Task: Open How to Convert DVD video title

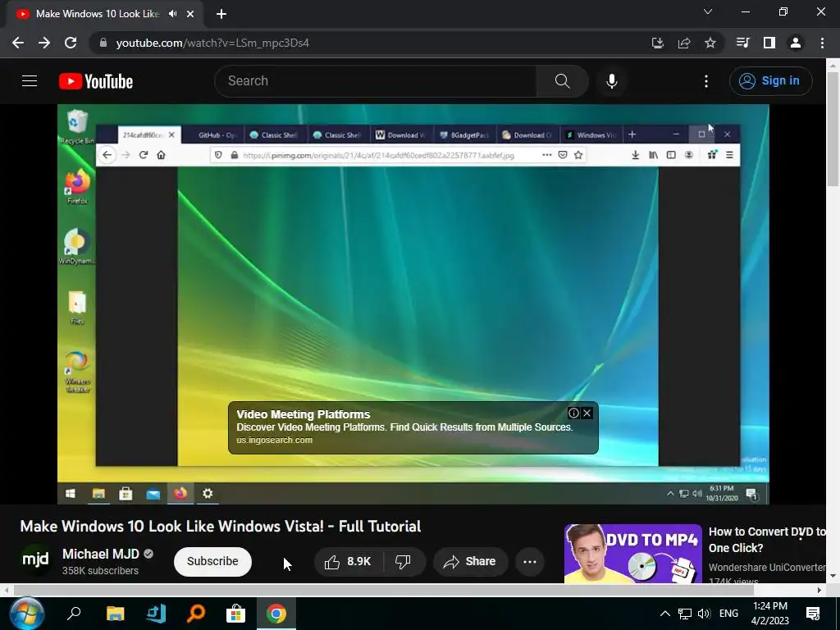Action: click(767, 540)
